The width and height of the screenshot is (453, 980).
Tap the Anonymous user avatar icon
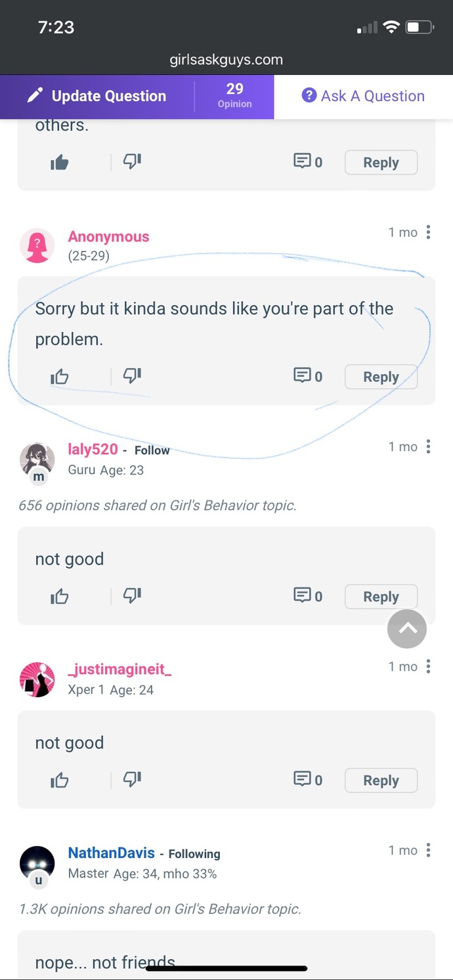pyautogui.click(x=37, y=245)
